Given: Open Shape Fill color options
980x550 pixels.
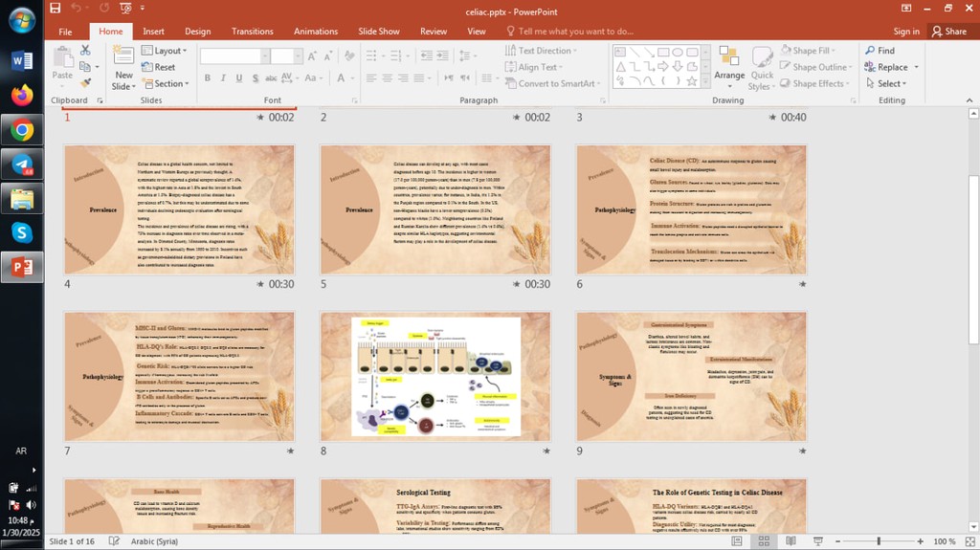Looking at the screenshot, I should pos(808,51).
